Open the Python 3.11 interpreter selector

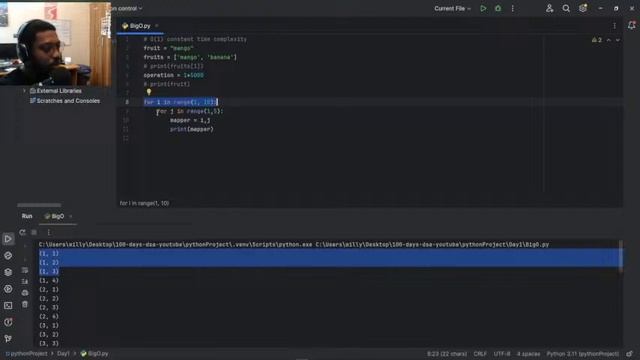[582, 354]
